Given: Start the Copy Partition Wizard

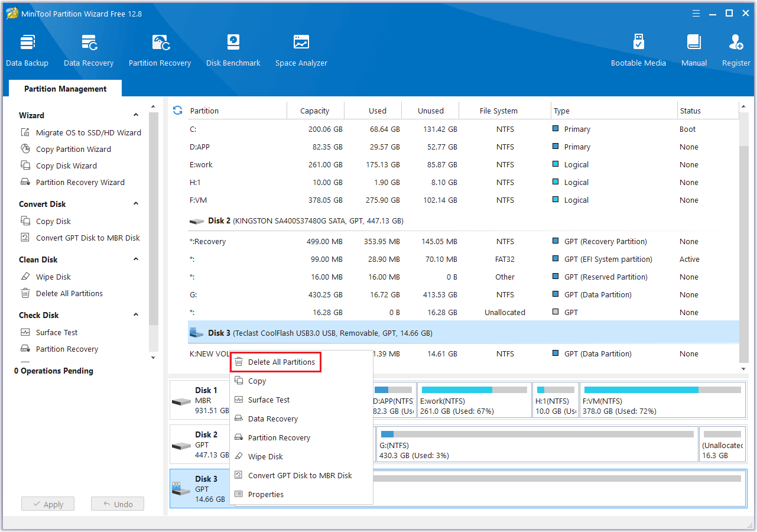Looking at the screenshot, I should pyautogui.click(x=66, y=149).
